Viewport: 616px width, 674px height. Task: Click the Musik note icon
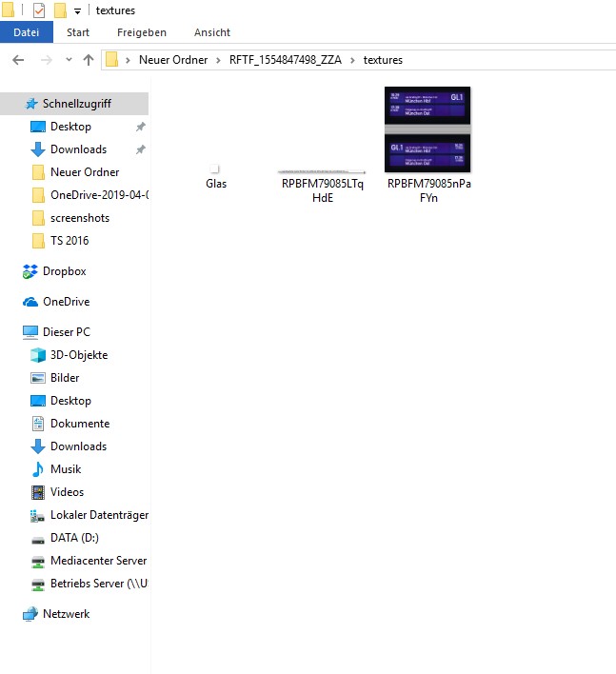click(38, 469)
